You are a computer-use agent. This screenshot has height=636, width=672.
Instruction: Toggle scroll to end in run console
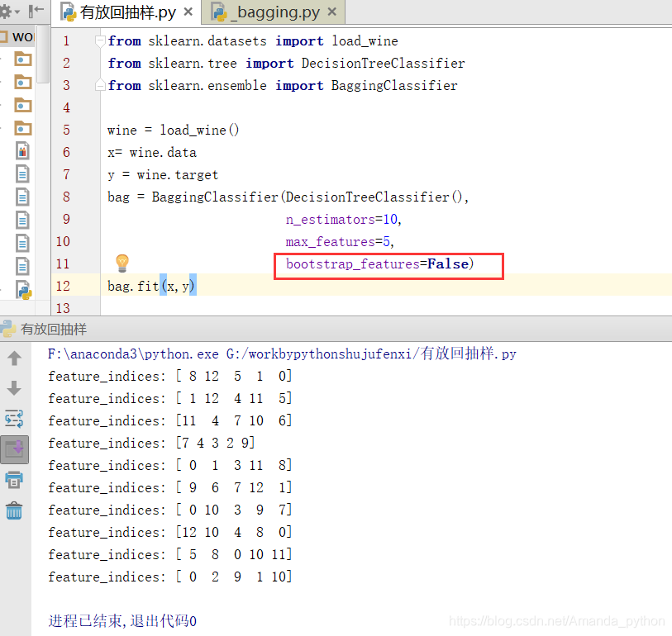(15, 449)
